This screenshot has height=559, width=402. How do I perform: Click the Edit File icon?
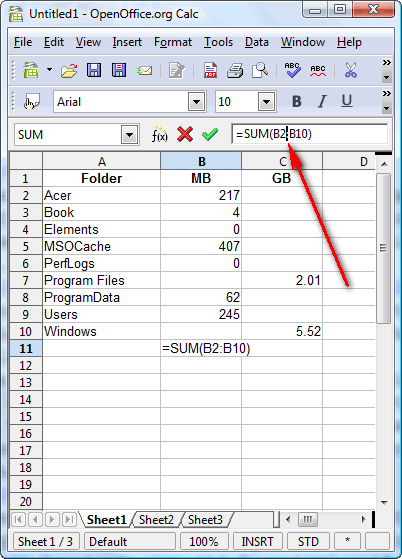click(x=177, y=70)
